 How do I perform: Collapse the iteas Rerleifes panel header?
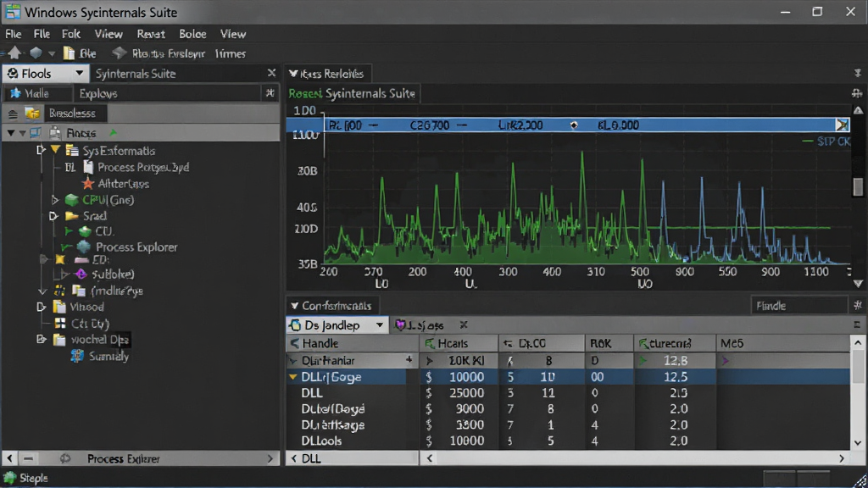pos(292,74)
